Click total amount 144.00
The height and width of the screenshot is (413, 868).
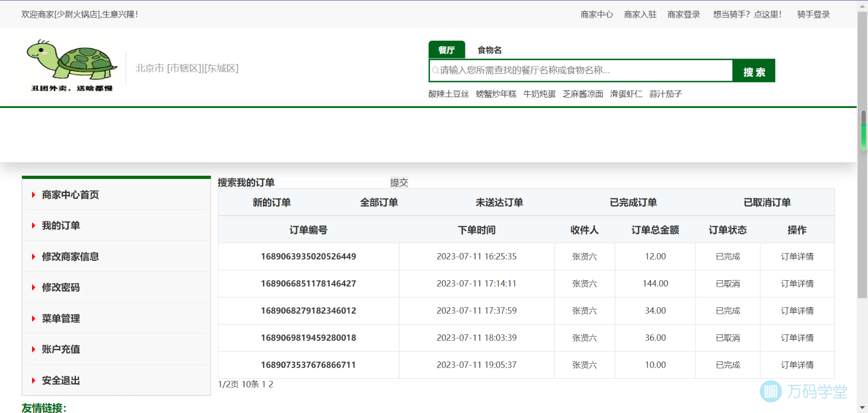(x=655, y=283)
